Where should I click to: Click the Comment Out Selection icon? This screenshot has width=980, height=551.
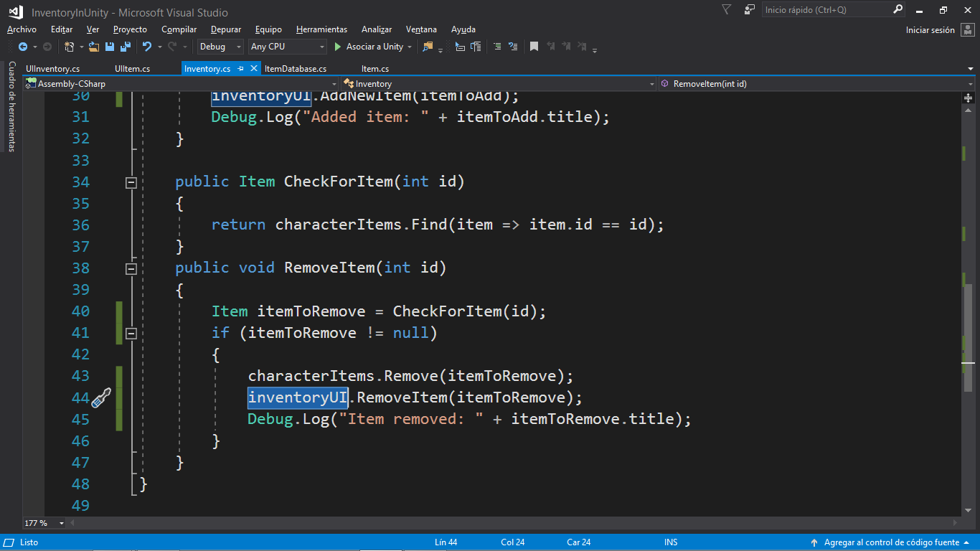(x=497, y=47)
